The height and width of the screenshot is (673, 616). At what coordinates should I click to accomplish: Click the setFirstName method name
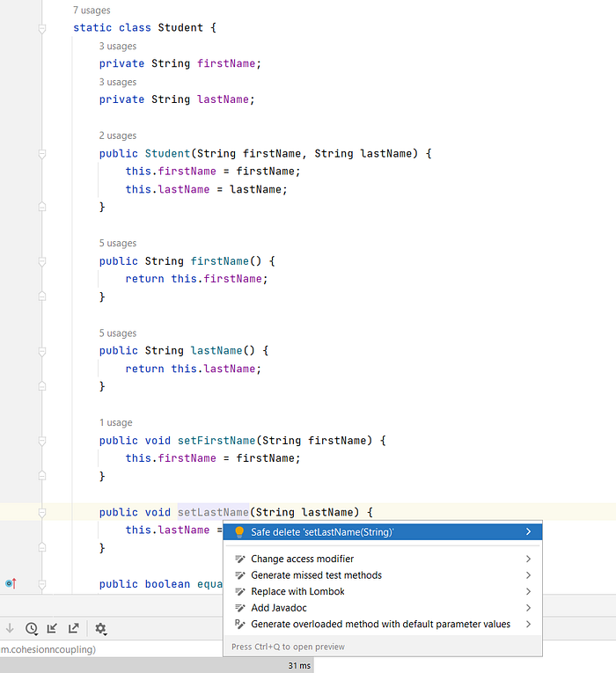tap(216, 441)
